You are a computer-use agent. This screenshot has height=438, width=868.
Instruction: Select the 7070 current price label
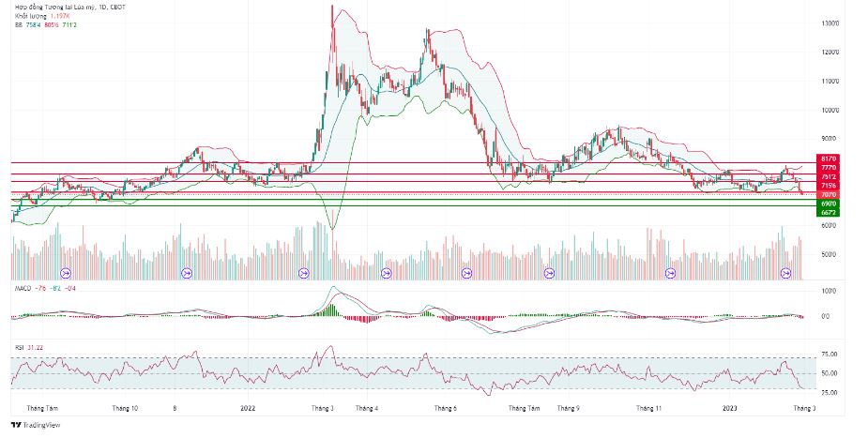[829, 195]
